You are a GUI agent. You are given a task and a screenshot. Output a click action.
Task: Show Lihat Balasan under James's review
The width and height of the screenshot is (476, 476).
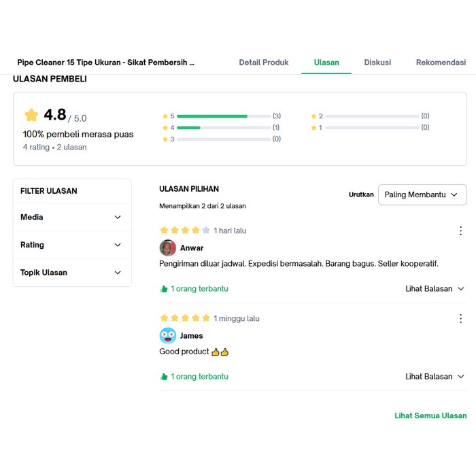point(435,377)
